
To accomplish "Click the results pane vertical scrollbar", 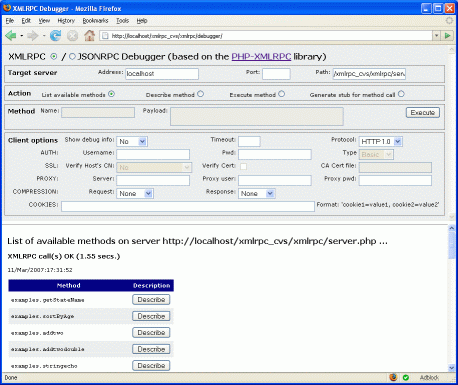I will 452,298.
